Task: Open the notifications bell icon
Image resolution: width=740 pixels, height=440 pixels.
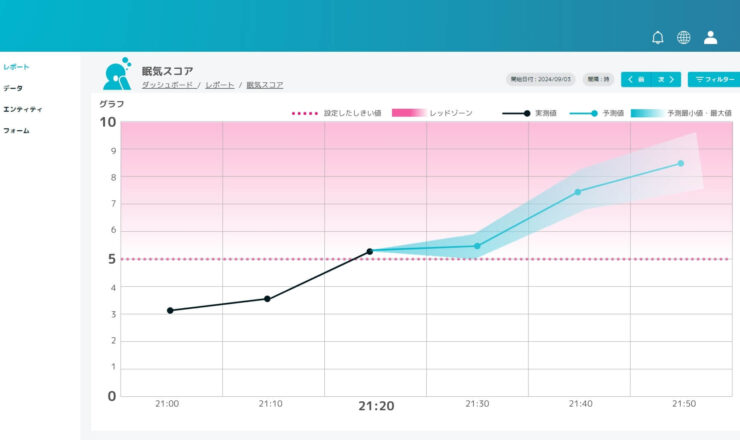Action: point(657,38)
